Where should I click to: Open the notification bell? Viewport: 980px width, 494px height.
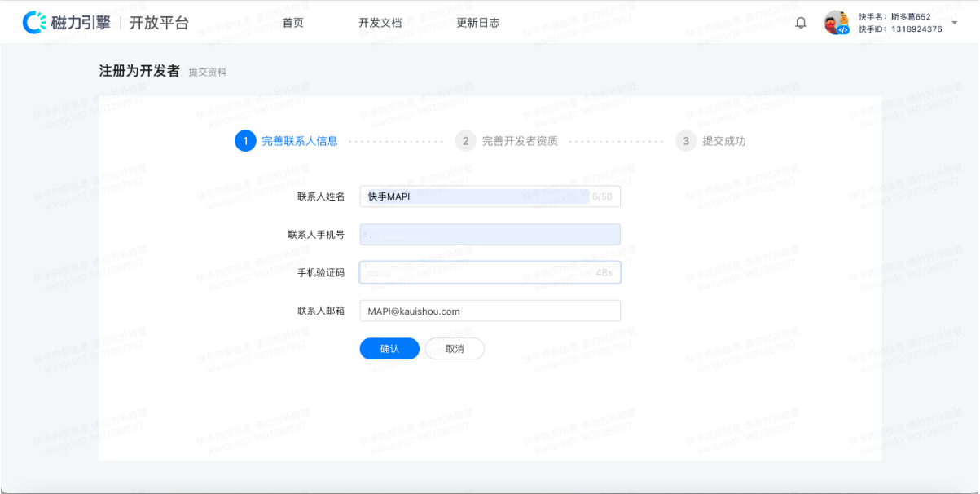(801, 22)
